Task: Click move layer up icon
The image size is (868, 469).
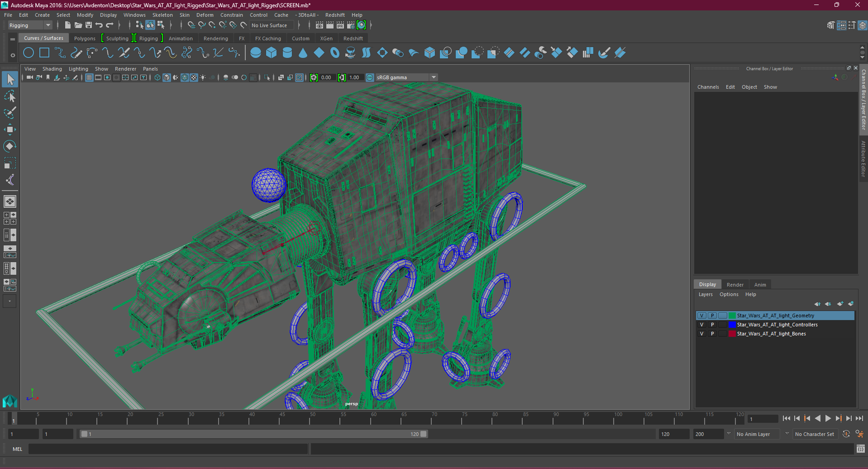Action: (x=817, y=304)
